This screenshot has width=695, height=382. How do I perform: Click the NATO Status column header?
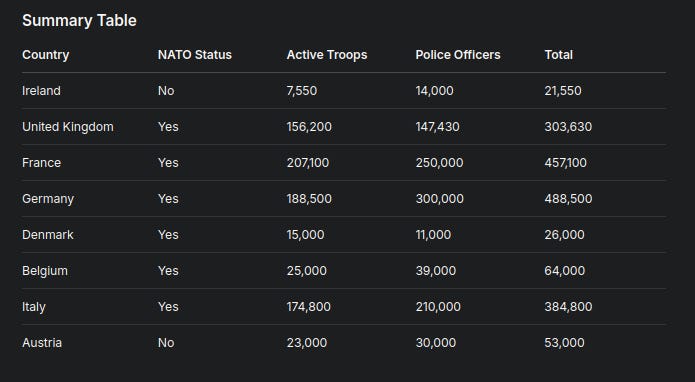195,55
